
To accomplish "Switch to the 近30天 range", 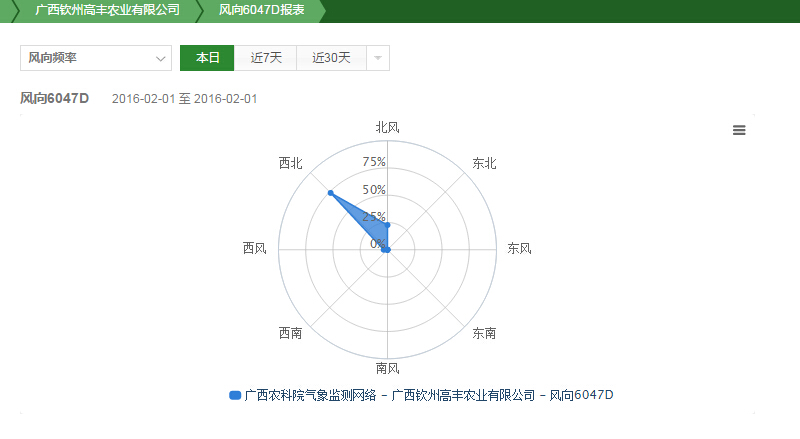I will click(x=331, y=58).
